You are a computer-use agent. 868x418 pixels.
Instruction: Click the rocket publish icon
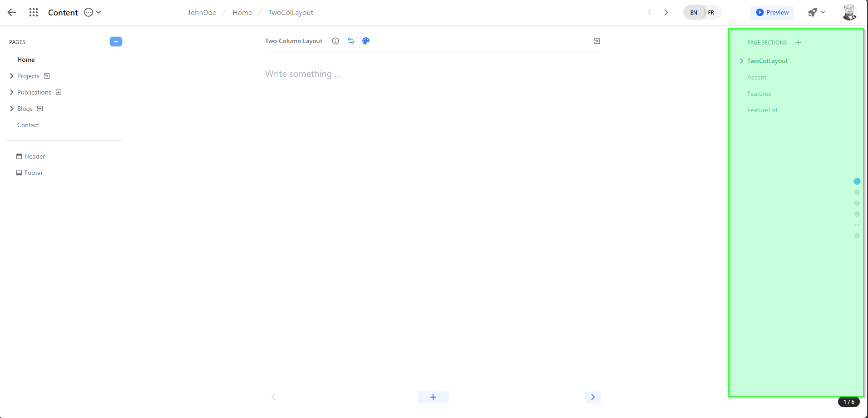(x=813, y=13)
